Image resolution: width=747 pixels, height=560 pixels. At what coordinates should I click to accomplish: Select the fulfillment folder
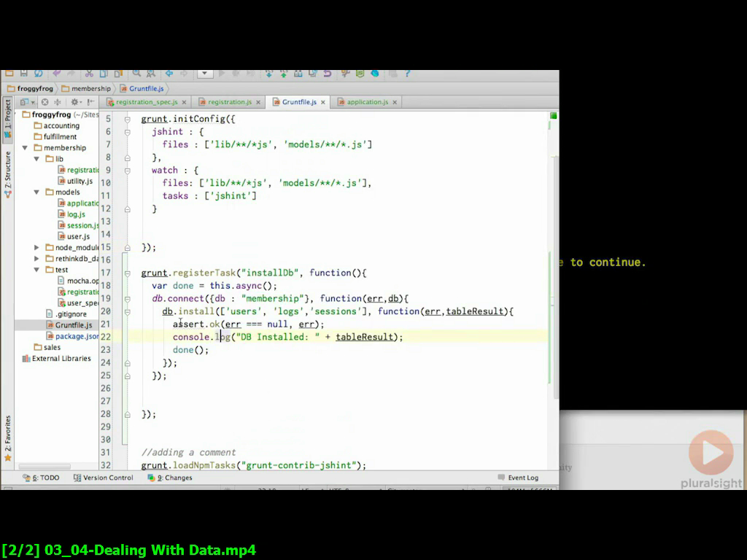tap(55, 136)
